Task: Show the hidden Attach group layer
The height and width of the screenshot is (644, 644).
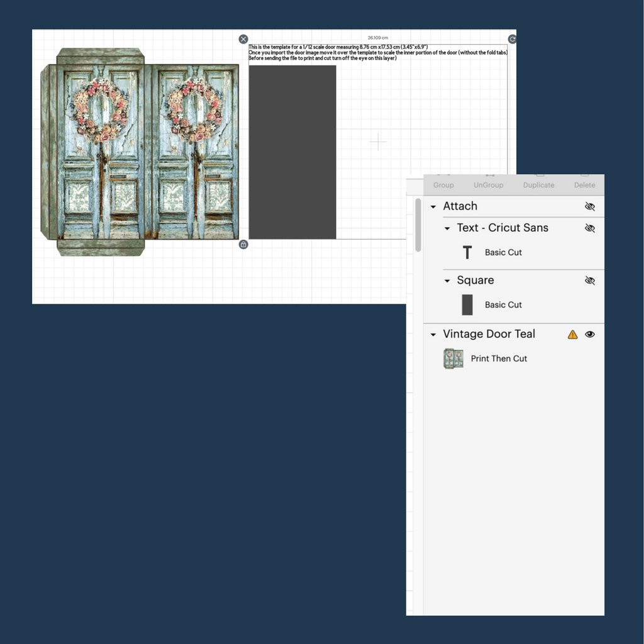Action: click(x=590, y=206)
